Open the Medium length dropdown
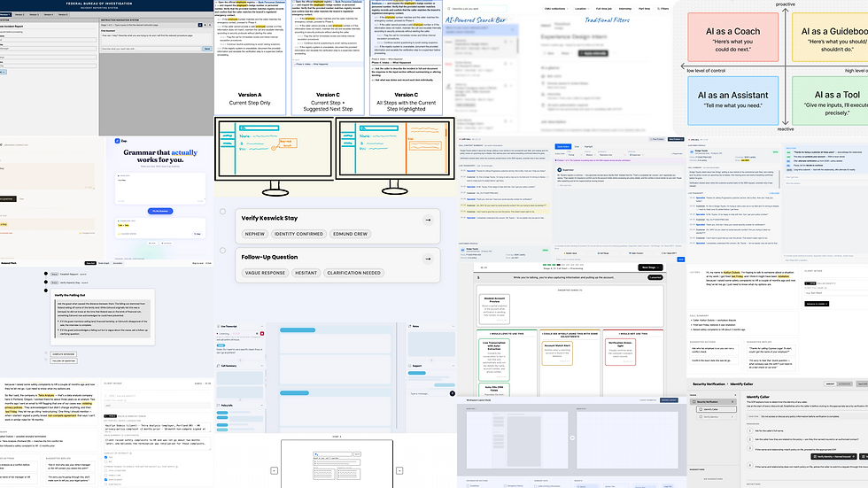 click(590, 155)
